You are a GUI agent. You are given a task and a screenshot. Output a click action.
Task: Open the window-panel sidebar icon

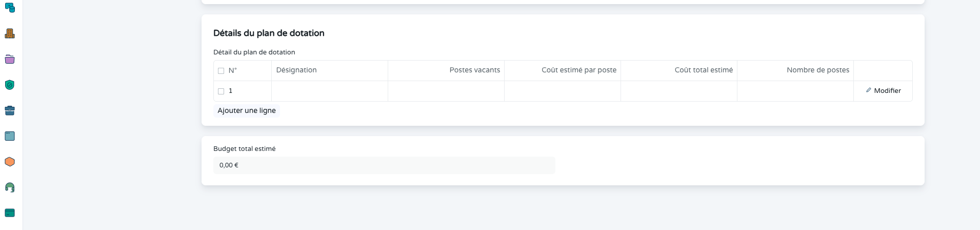pos(10,136)
